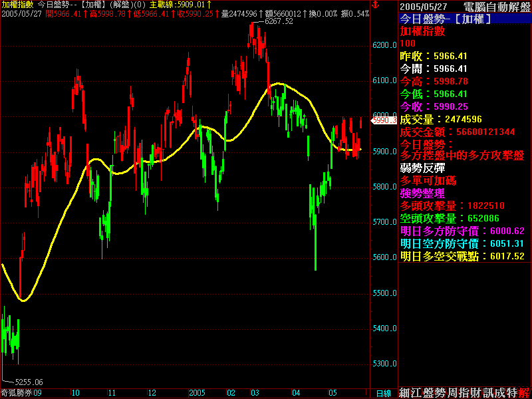This screenshot has height=399, width=532.
Task: Select the 成 tab
Action: click(501, 393)
